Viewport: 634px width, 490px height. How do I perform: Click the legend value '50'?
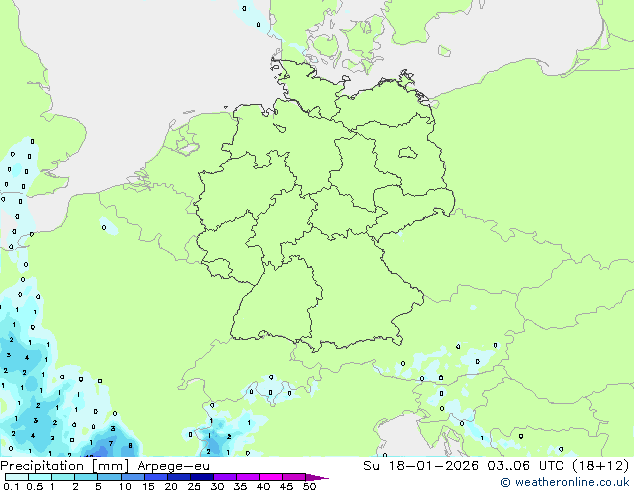[x=309, y=486]
